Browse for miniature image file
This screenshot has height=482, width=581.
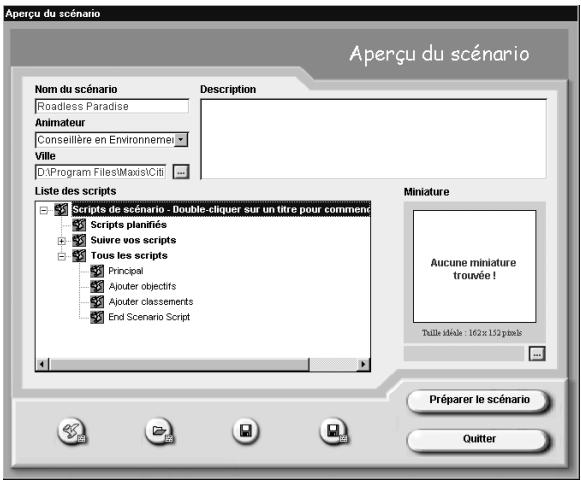(537, 353)
